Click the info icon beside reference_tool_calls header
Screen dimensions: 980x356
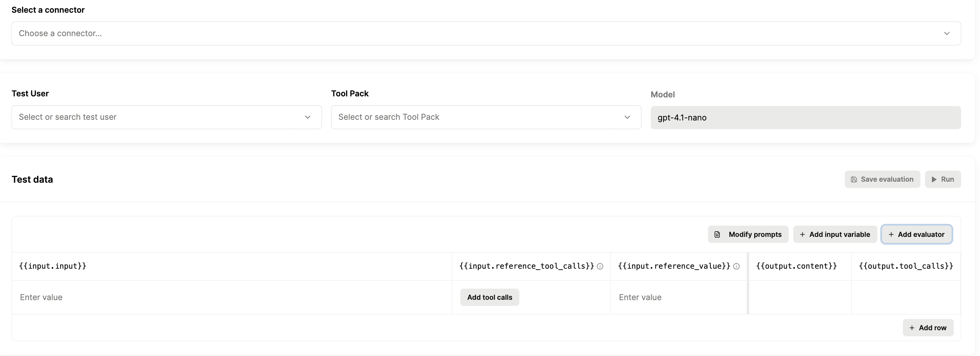pyautogui.click(x=600, y=267)
